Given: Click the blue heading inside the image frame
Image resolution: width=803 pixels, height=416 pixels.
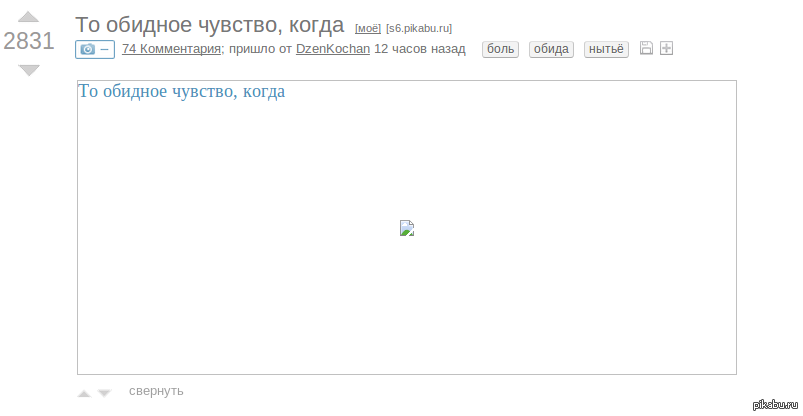Looking at the screenshot, I should [x=182, y=92].
